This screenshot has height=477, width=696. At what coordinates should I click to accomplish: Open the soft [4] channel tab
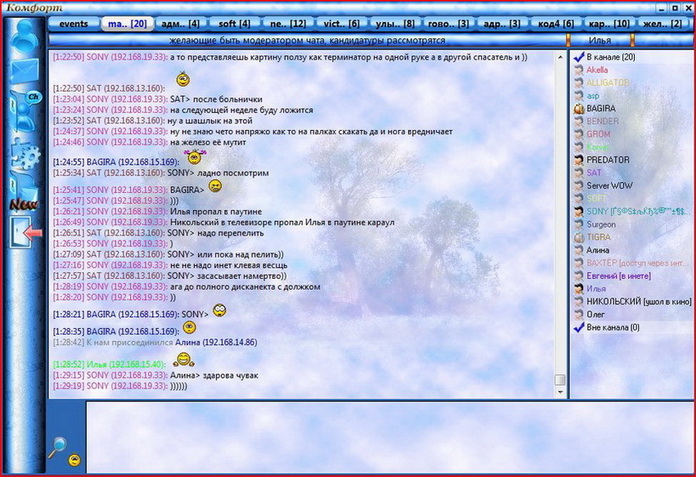(x=236, y=23)
